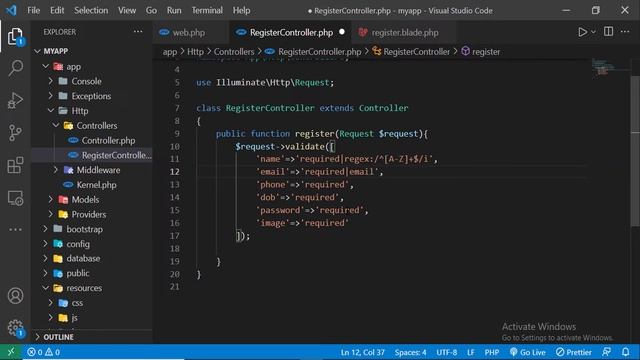The height and width of the screenshot is (360, 640).
Task: Open the Edit menu
Action: pyautogui.click(x=57, y=10)
